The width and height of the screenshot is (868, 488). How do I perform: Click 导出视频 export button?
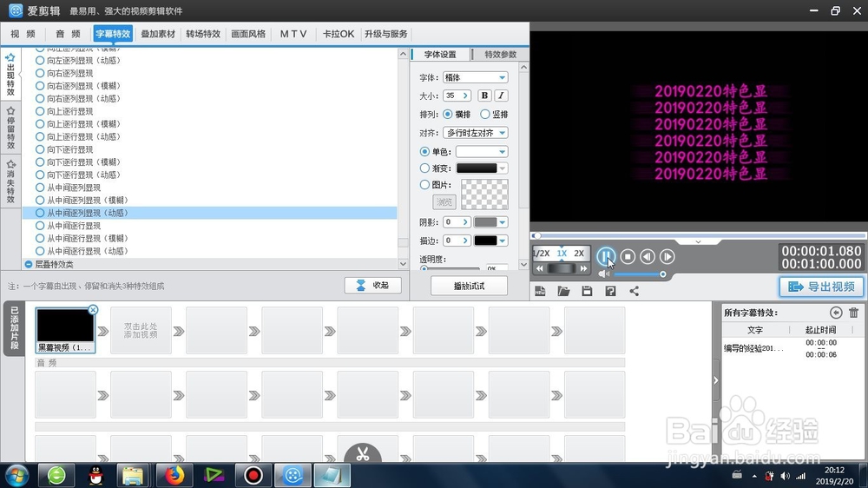pyautogui.click(x=821, y=287)
